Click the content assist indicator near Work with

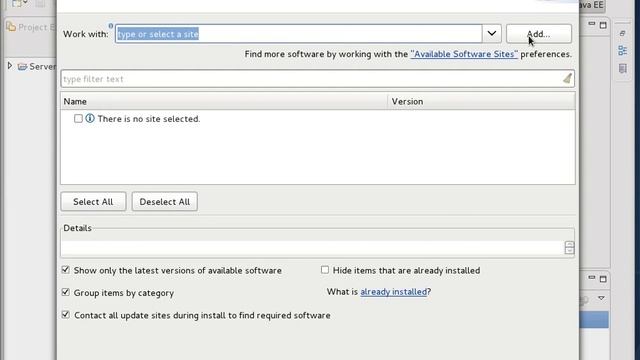111,26
